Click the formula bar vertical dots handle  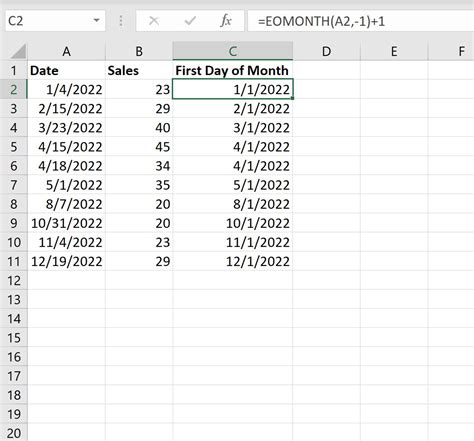(121, 21)
